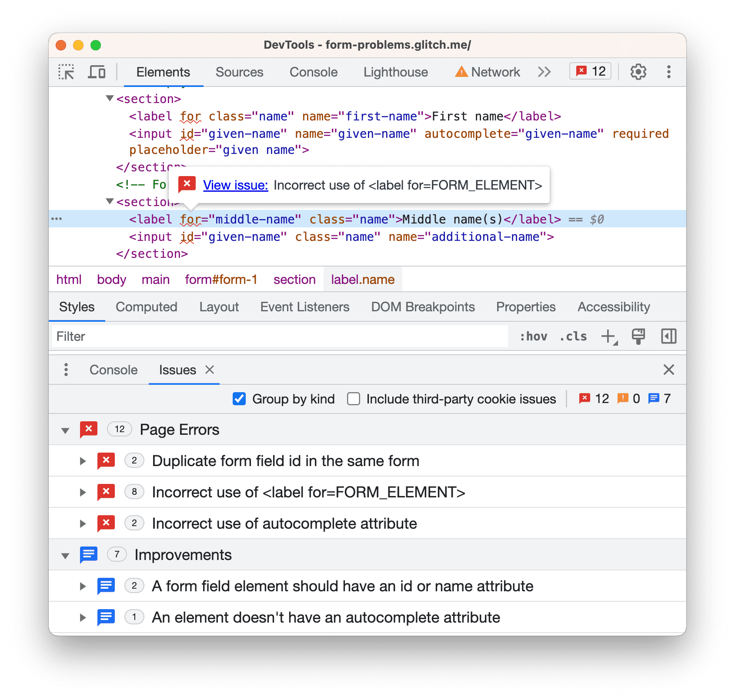
Task: Show the computed styles sidebar icon
Action: click(x=668, y=336)
